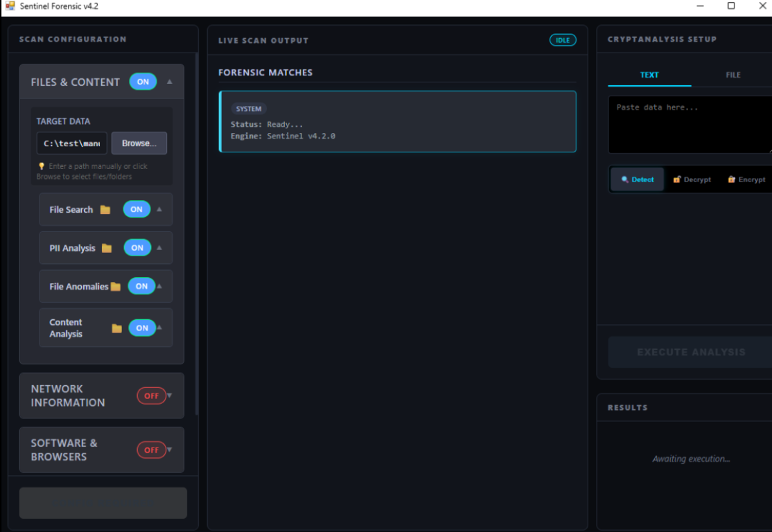
Task: Collapse the File Anomalies arrow
Action: pyautogui.click(x=159, y=286)
